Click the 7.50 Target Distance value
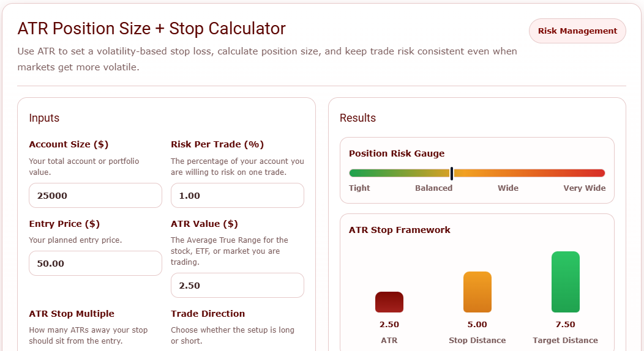 (565, 324)
